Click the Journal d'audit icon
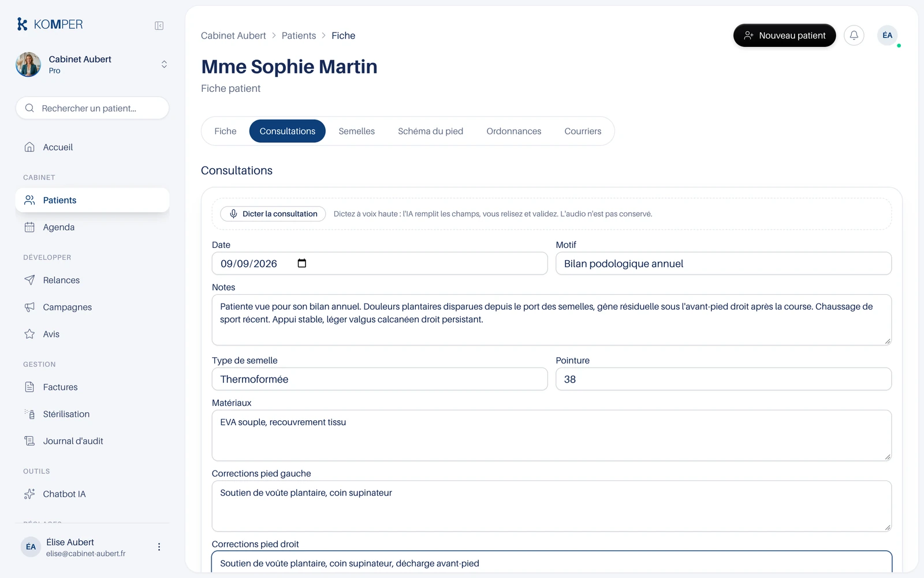 tap(29, 441)
